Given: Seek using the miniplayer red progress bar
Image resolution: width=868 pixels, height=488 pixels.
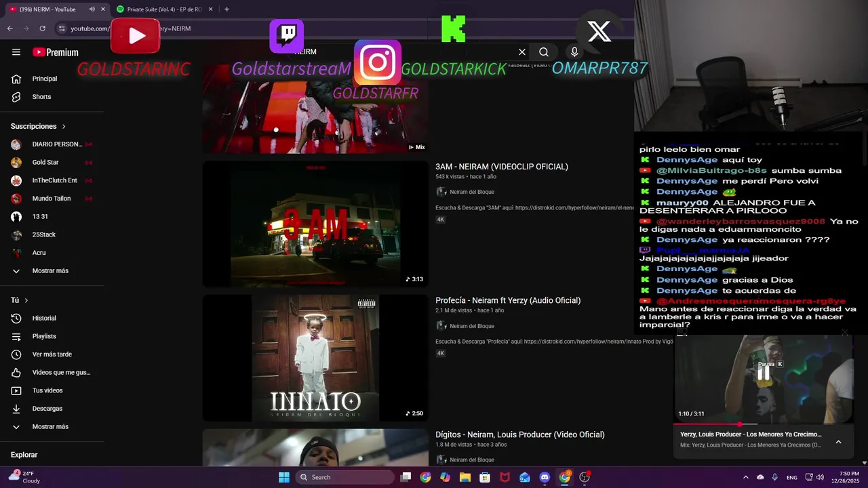Looking at the screenshot, I should click(x=764, y=424).
